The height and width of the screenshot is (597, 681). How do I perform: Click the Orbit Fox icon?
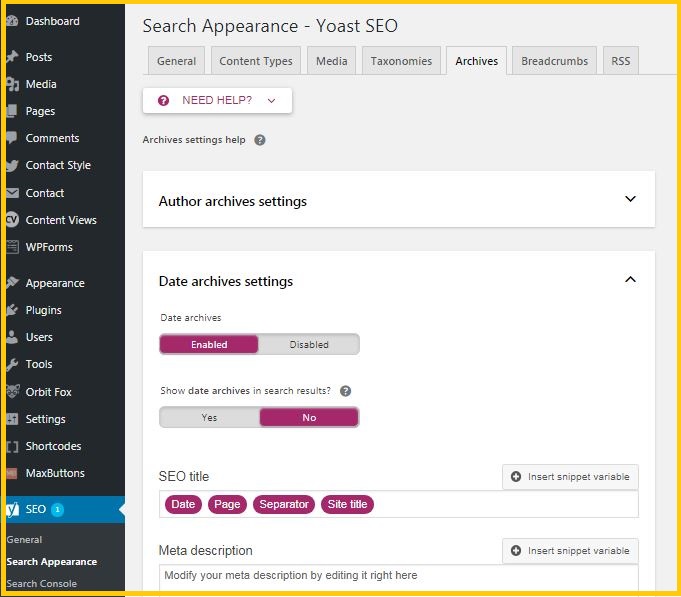[x=13, y=392]
